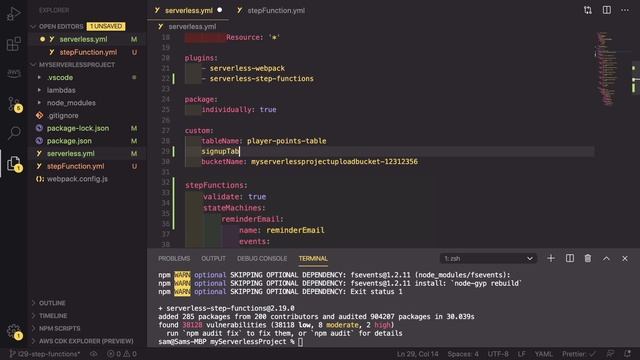Open the editor More Actions menu

point(625,10)
